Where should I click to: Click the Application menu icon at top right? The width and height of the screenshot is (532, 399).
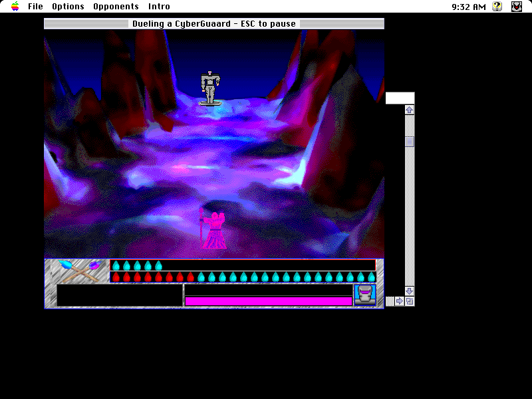[x=517, y=6]
